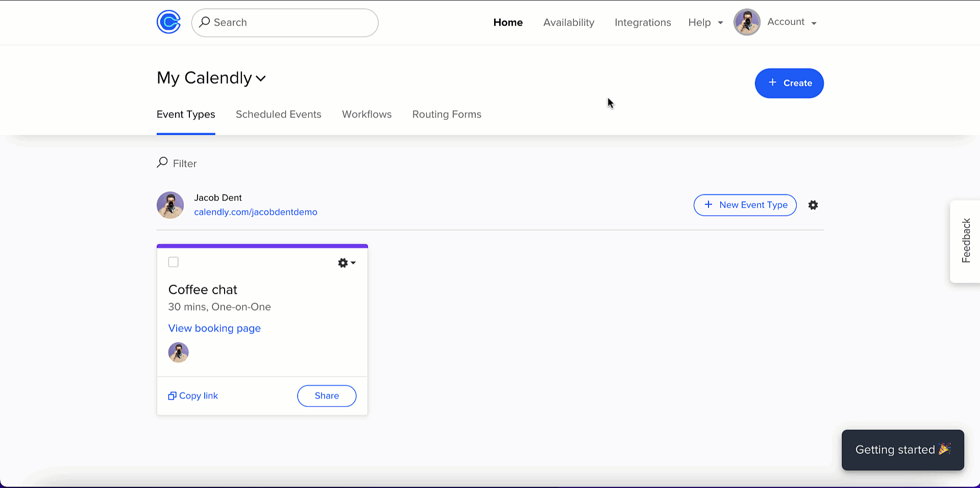Open user settings gear beside New Event Type
The height and width of the screenshot is (488, 980).
coord(813,205)
